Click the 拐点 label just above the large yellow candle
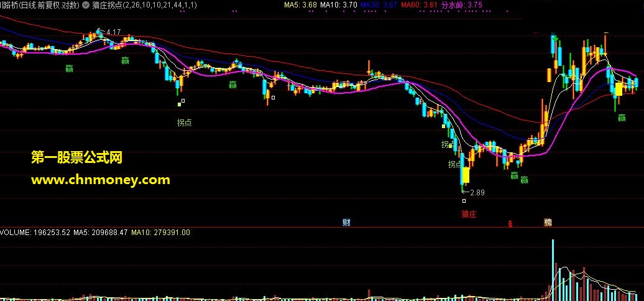 tap(455, 164)
